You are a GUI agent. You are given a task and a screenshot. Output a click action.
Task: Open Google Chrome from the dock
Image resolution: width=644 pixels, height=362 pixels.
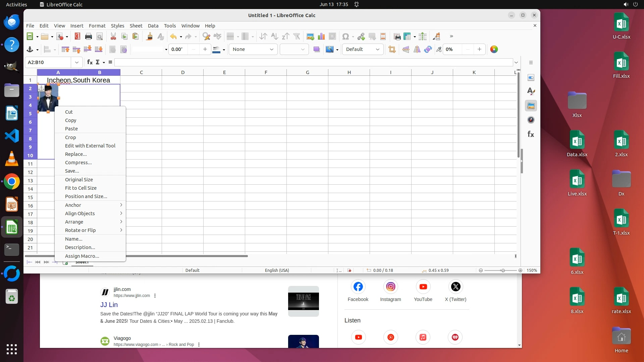12,182
